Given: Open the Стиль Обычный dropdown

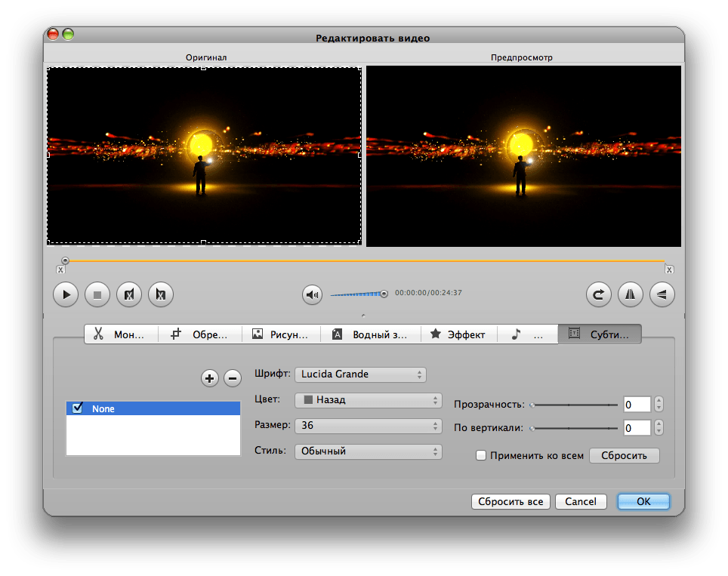Looking at the screenshot, I should [x=368, y=451].
